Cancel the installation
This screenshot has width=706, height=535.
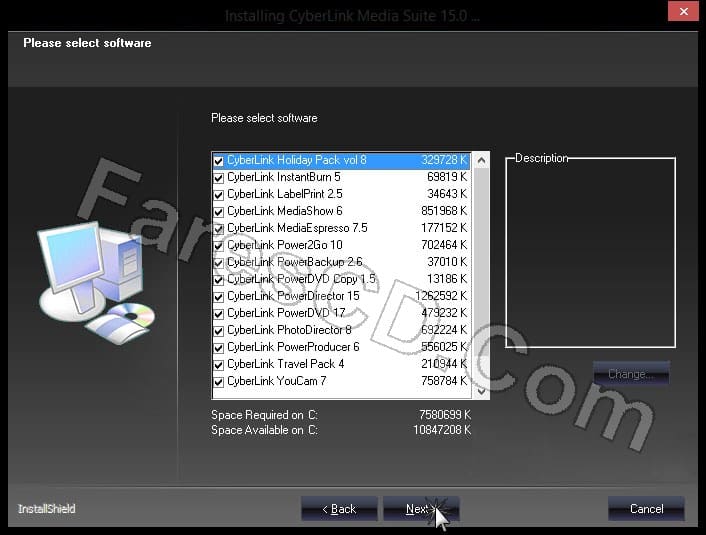646,509
